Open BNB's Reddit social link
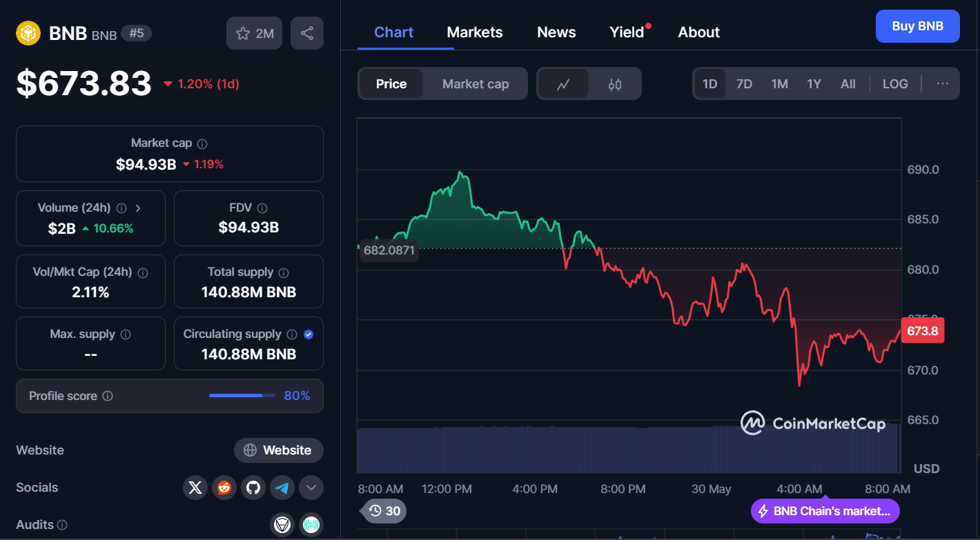The height and width of the screenshot is (540, 980). [224, 488]
